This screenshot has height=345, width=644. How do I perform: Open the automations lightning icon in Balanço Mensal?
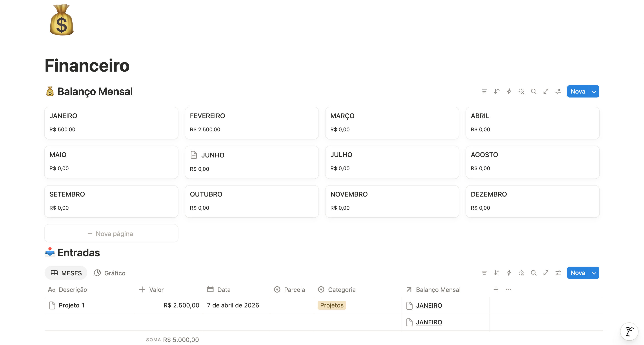click(x=509, y=91)
